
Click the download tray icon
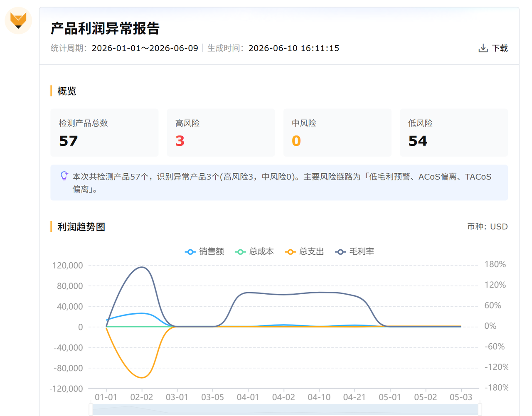[483, 48]
